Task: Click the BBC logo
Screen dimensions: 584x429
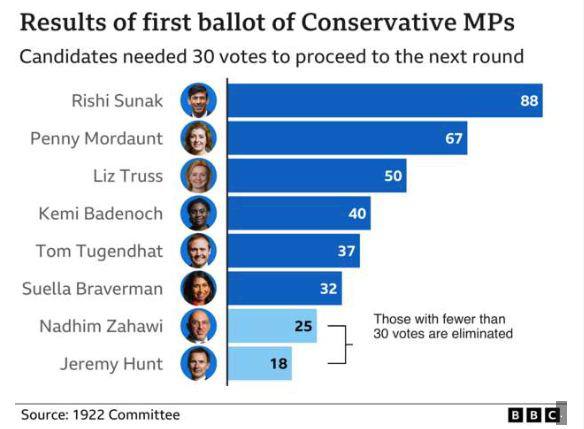Action: click(x=534, y=415)
